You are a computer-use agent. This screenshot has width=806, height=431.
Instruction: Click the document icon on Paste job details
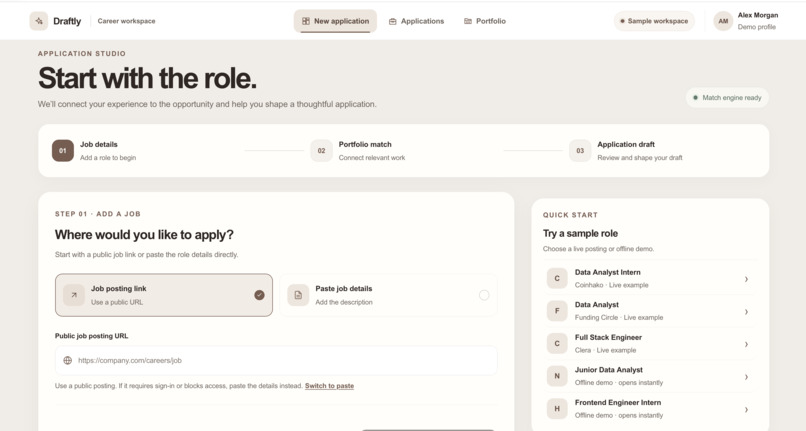pos(298,295)
